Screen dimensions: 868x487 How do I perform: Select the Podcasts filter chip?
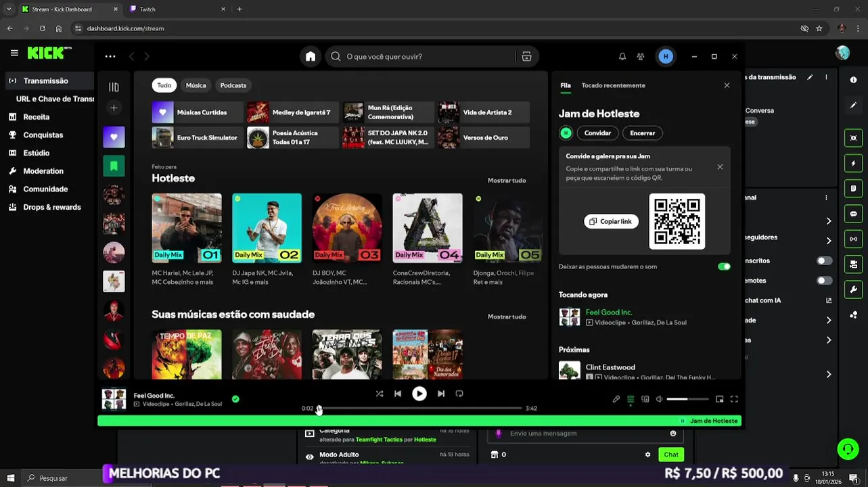(233, 85)
